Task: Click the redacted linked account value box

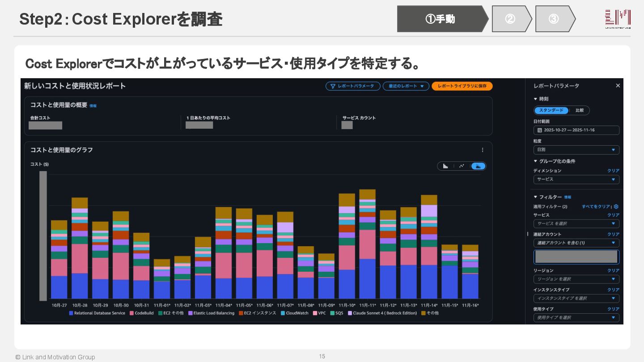Action: [576, 257]
